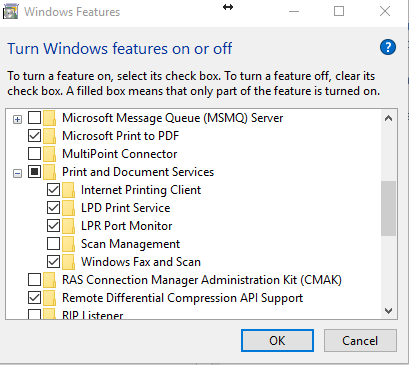Image resolution: width=409 pixels, height=365 pixels.
Task: Toggle Print and Document Services checkbox
Action: click(x=34, y=172)
